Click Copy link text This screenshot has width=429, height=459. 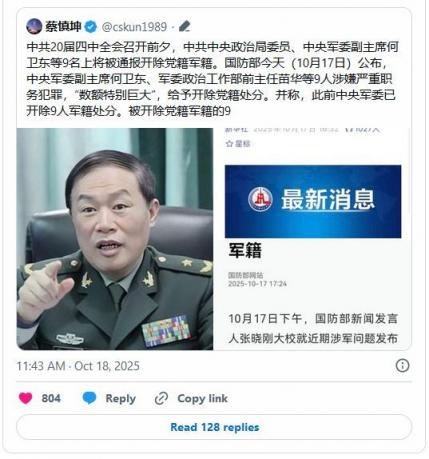(202, 398)
